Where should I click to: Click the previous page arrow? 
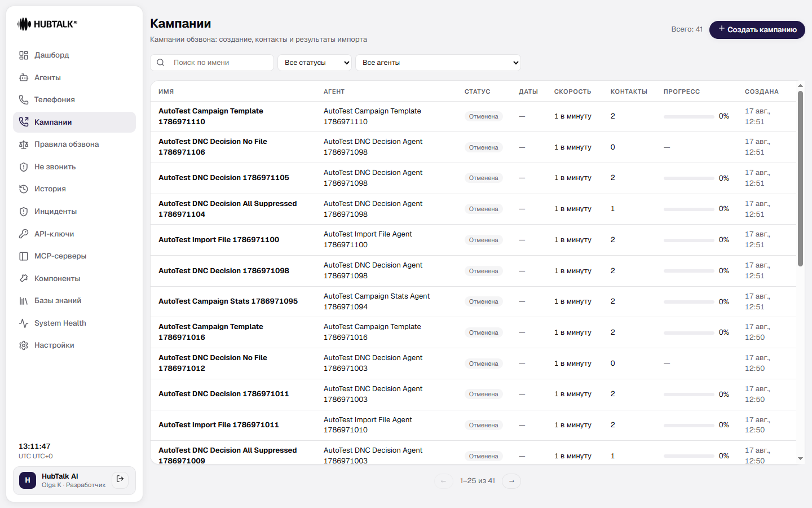[444, 481]
